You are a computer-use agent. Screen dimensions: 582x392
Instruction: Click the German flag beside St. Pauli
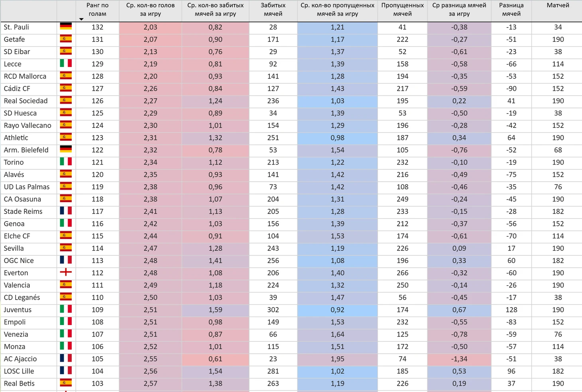coord(66,27)
